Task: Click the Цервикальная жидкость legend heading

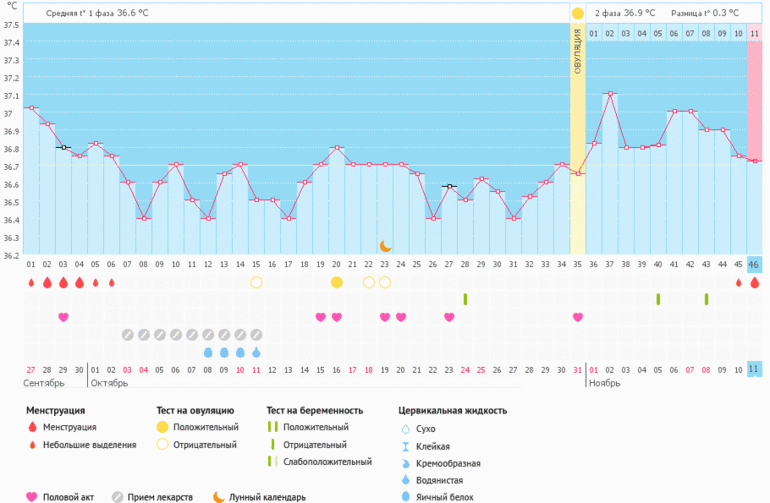Action: pos(452,411)
